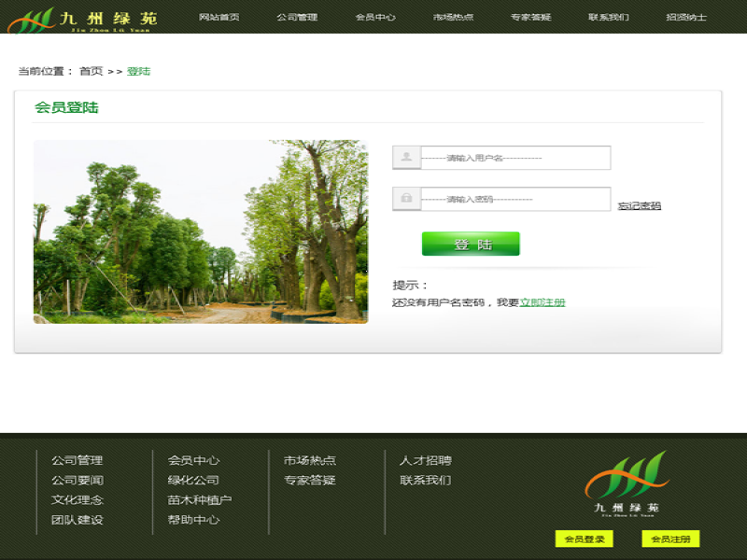The image size is (747, 560).
Task: Click the tree nursery photo
Action: (x=201, y=231)
